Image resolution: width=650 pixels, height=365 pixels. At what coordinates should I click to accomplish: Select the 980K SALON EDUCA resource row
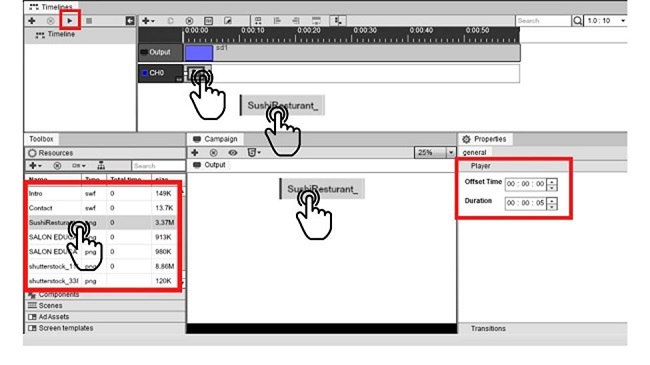[x=102, y=252]
